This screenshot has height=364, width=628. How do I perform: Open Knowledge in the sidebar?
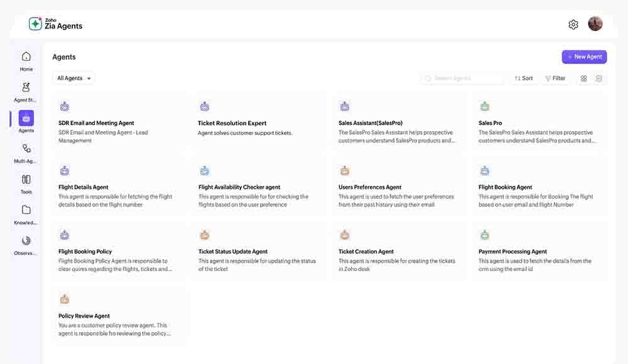(x=26, y=215)
